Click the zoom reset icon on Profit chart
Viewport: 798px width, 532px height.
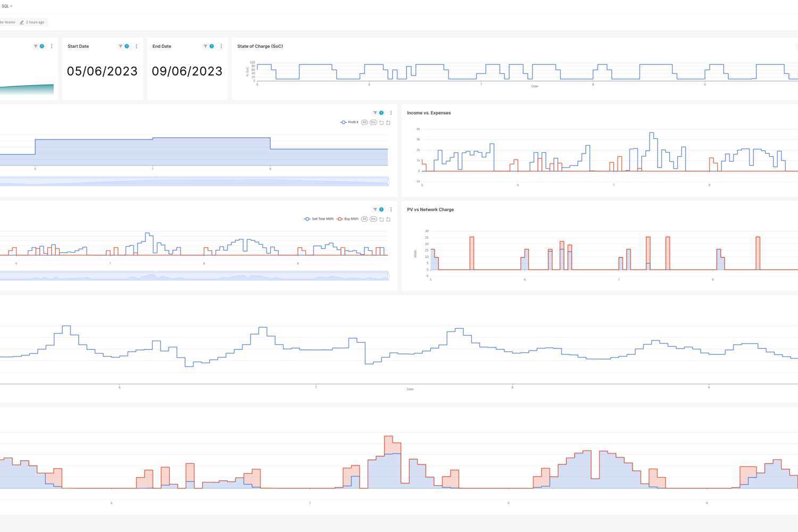388,123
